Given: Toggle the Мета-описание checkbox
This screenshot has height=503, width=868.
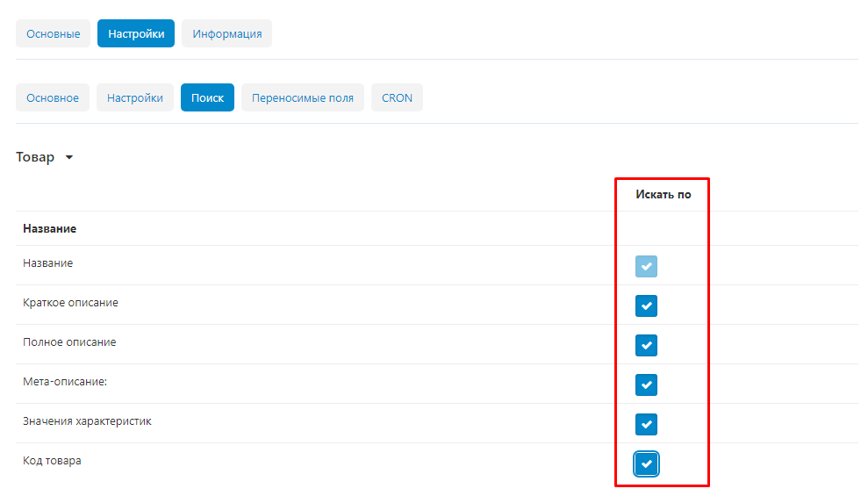Looking at the screenshot, I should 646,384.
